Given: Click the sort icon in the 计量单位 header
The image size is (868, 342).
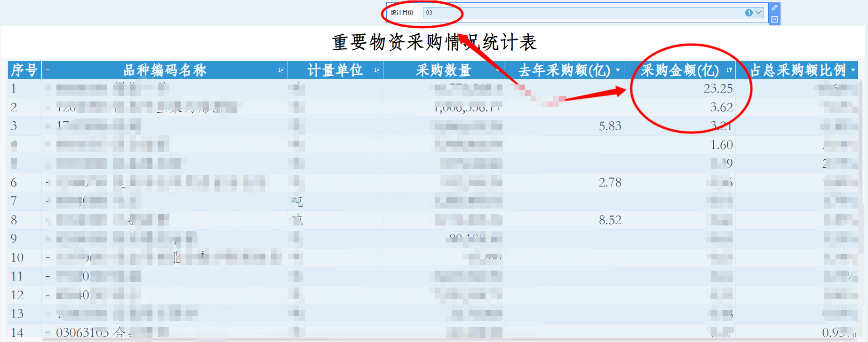Looking at the screenshot, I should [377, 70].
